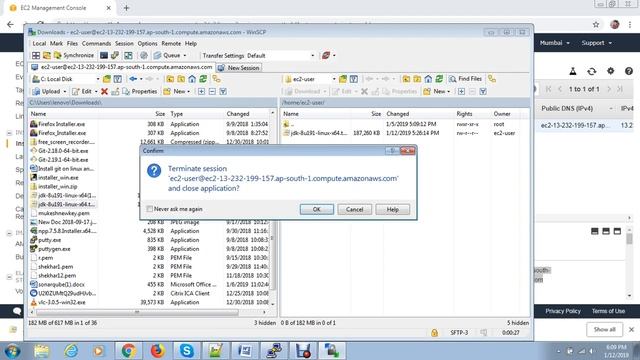Select puttygen.exe in the local file list

click(54, 249)
